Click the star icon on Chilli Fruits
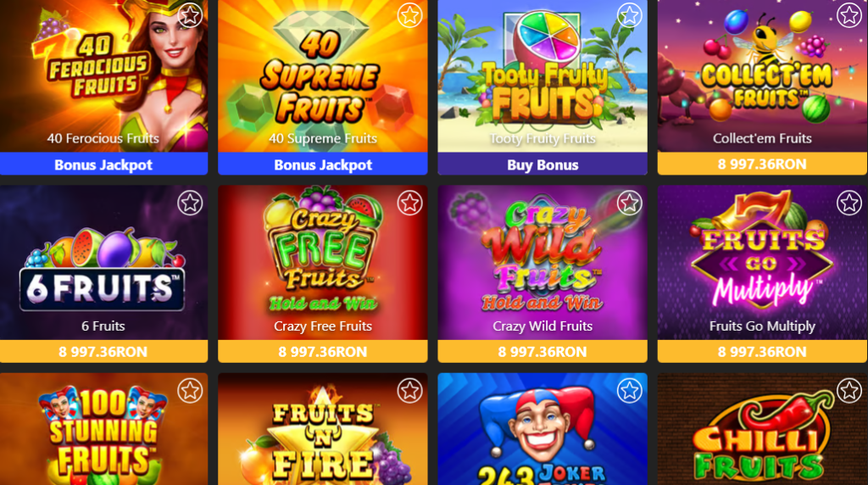The image size is (868, 485). (x=849, y=391)
